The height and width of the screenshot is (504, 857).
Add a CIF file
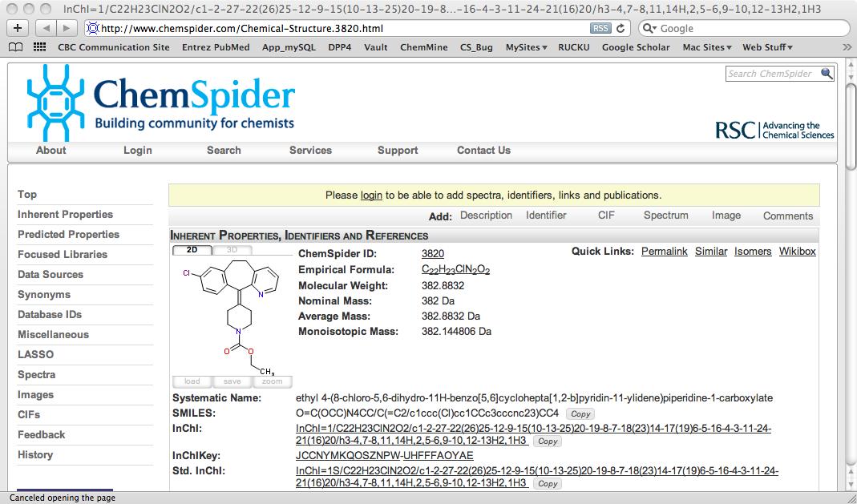(606, 216)
